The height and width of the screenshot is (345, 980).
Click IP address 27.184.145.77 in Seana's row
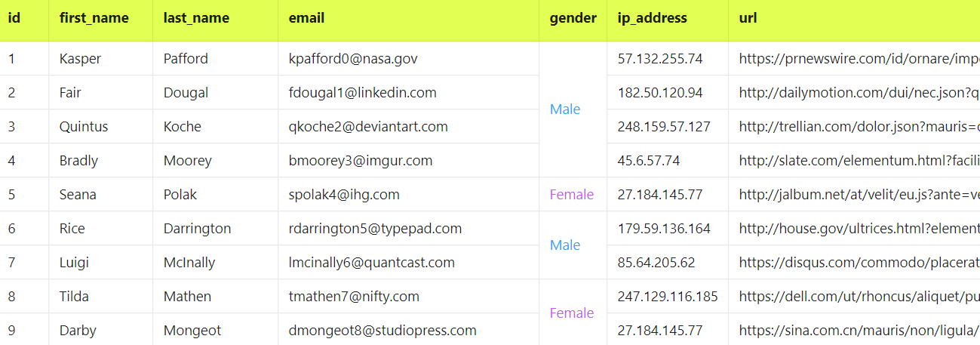click(668, 194)
